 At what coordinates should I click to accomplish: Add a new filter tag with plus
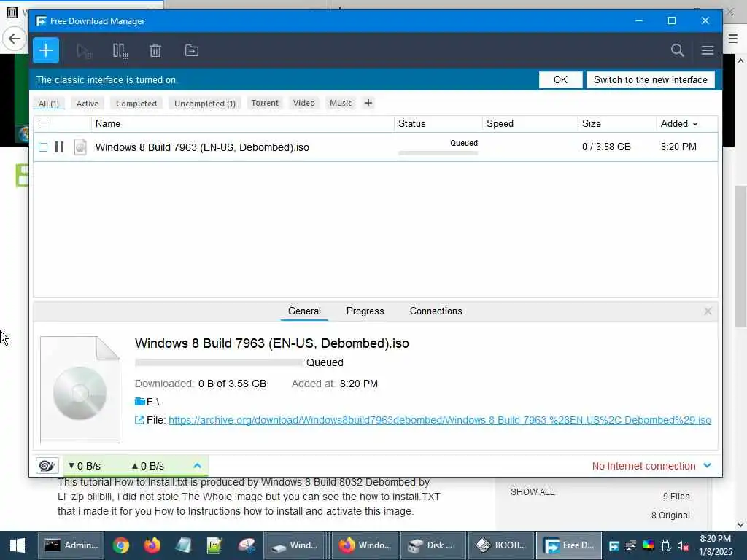click(368, 103)
